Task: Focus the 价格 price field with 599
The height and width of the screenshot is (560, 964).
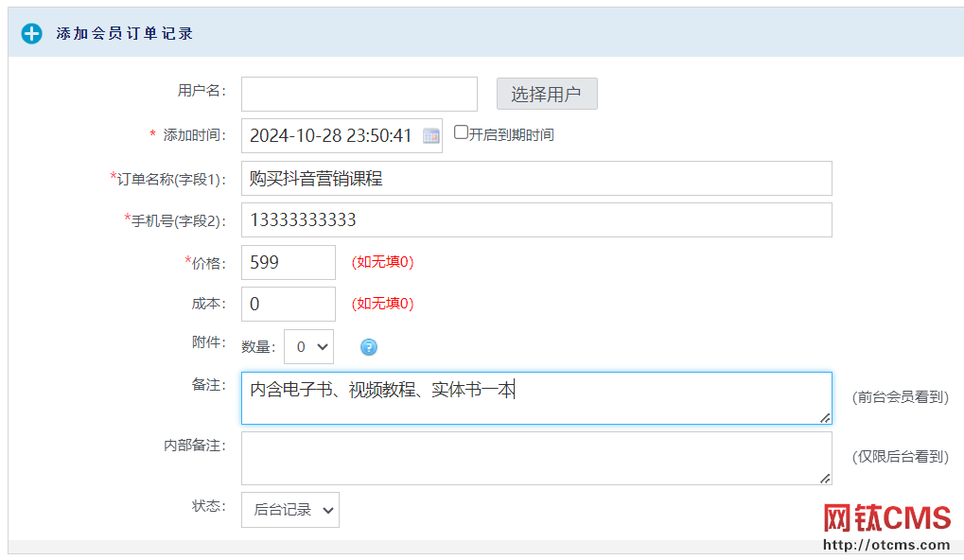Action: [287, 262]
